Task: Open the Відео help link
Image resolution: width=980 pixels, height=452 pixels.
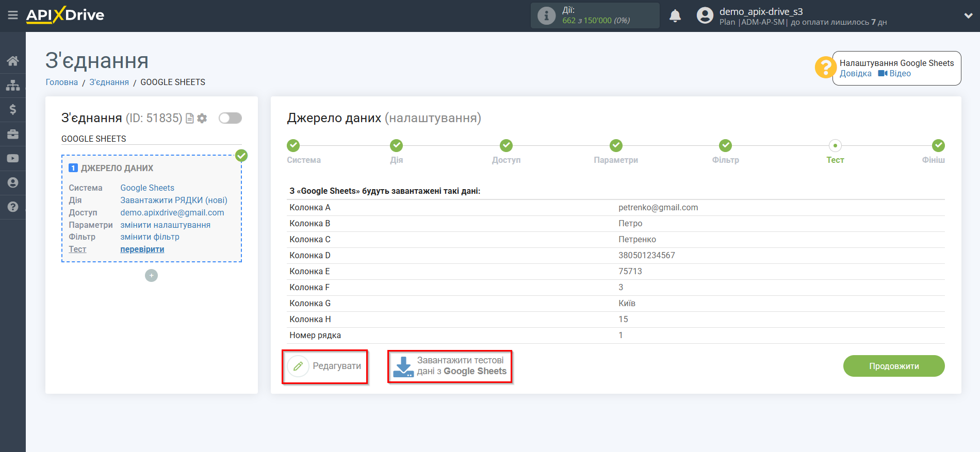Action: [x=895, y=73]
